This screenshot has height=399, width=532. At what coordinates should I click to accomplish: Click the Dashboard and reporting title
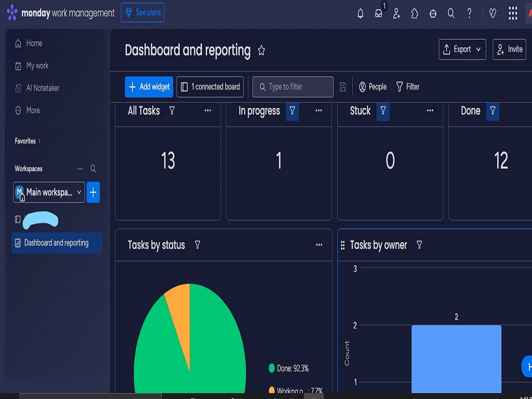tap(188, 51)
